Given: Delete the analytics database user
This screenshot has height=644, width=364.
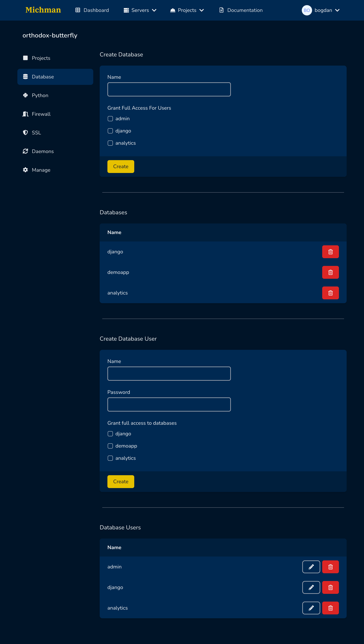Looking at the screenshot, I should pos(330,608).
